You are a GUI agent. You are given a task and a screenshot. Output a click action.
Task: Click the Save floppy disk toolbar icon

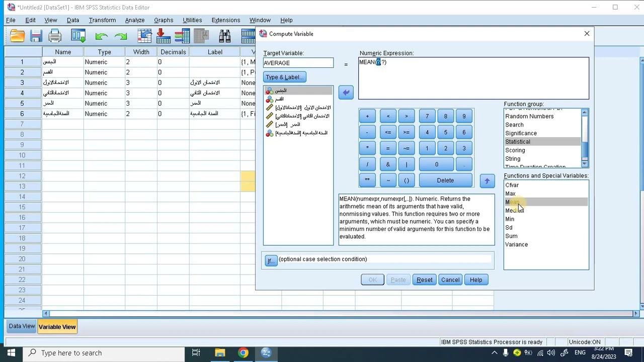coord(36,36)
